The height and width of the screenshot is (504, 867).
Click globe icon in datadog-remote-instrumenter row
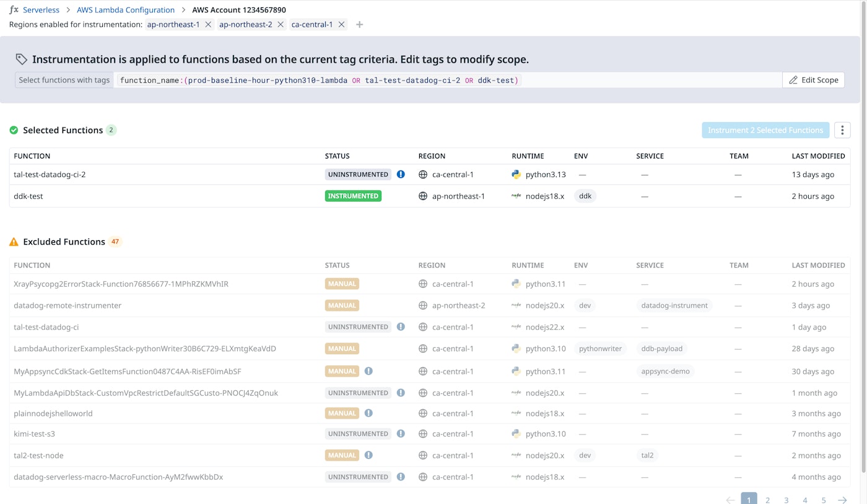[423, 305]
